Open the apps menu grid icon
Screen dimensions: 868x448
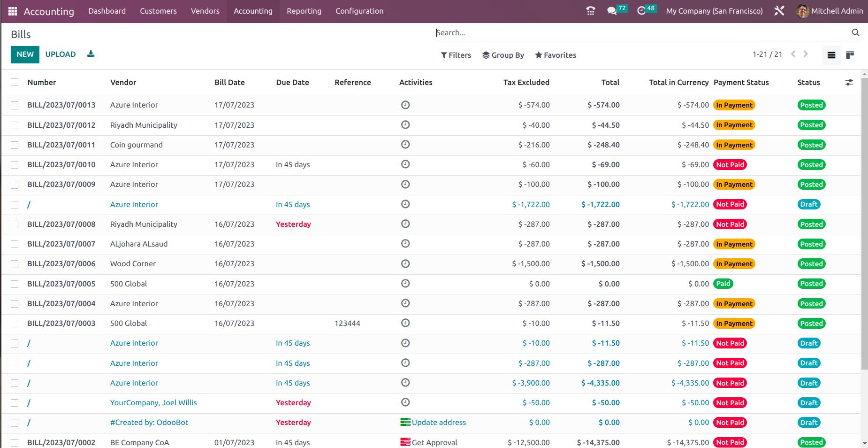pos(12,11)
